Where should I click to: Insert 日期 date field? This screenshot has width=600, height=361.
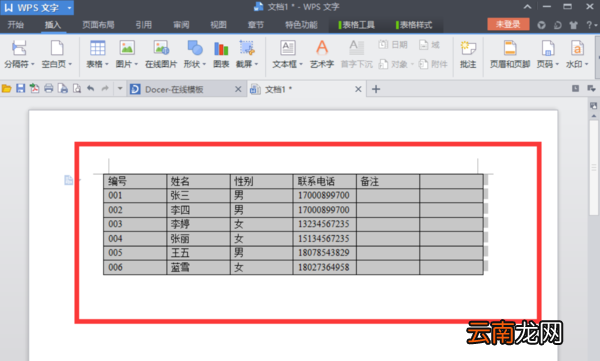pyautogui.click(x=393, y=45)
